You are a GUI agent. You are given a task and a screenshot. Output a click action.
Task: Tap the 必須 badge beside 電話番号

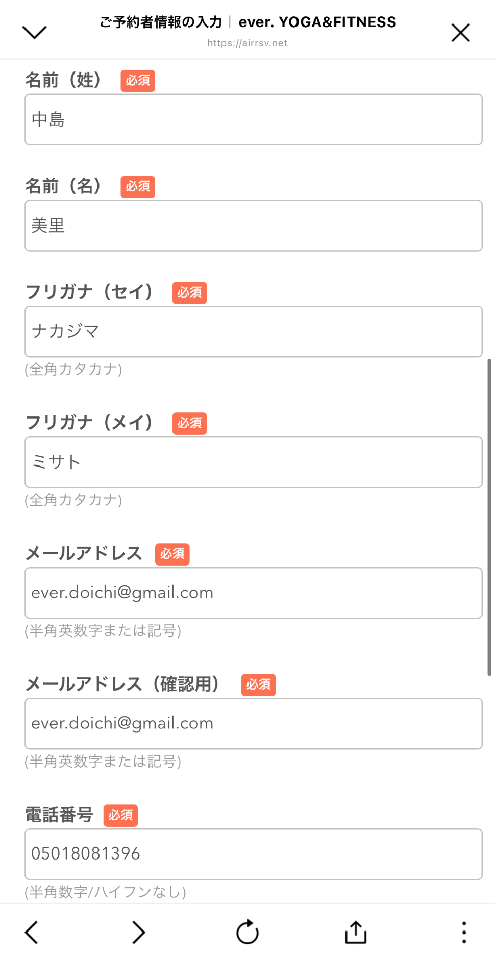pos(120,815)
